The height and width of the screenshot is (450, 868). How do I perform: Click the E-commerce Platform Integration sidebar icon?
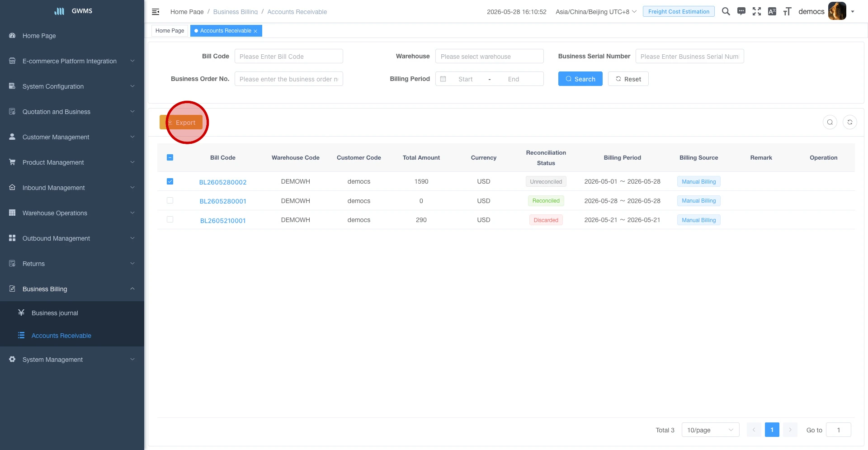click(12, 61)
